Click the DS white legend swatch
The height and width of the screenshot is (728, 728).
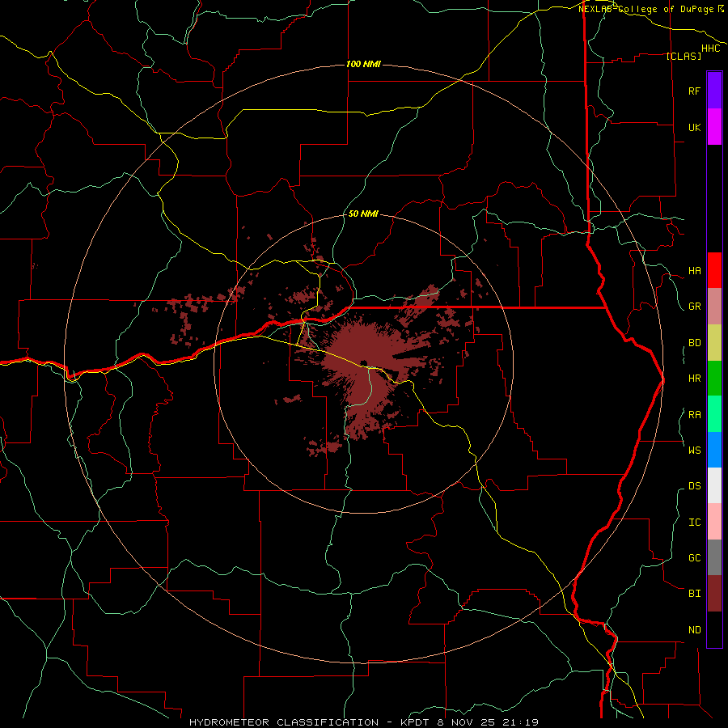[x=714, y=485]
